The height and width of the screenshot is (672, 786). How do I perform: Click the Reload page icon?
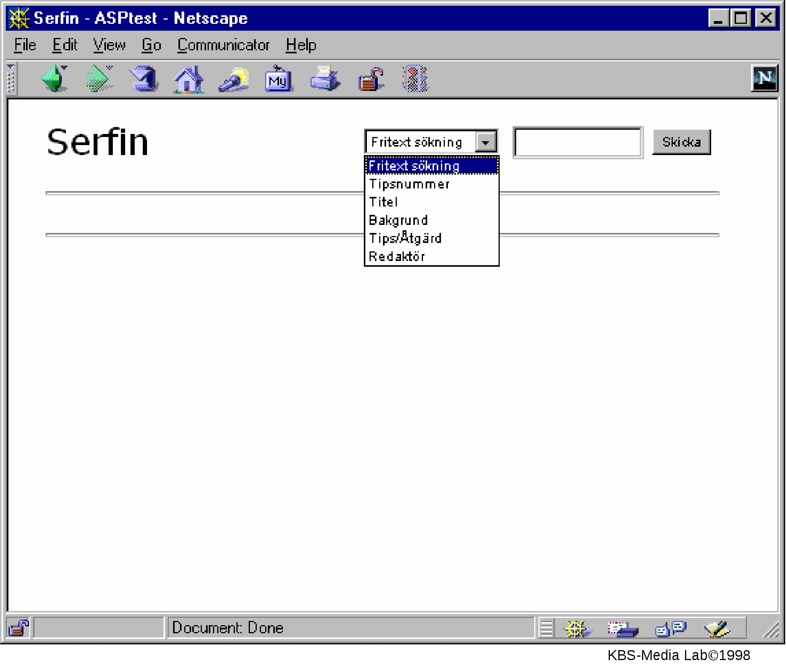tap(144, 78)
